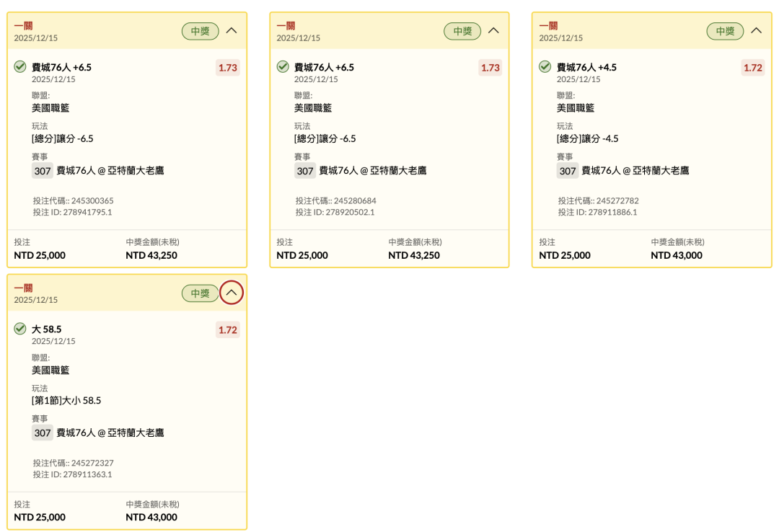Click 一關 header on the 大 58.5 card

point(23,288)
